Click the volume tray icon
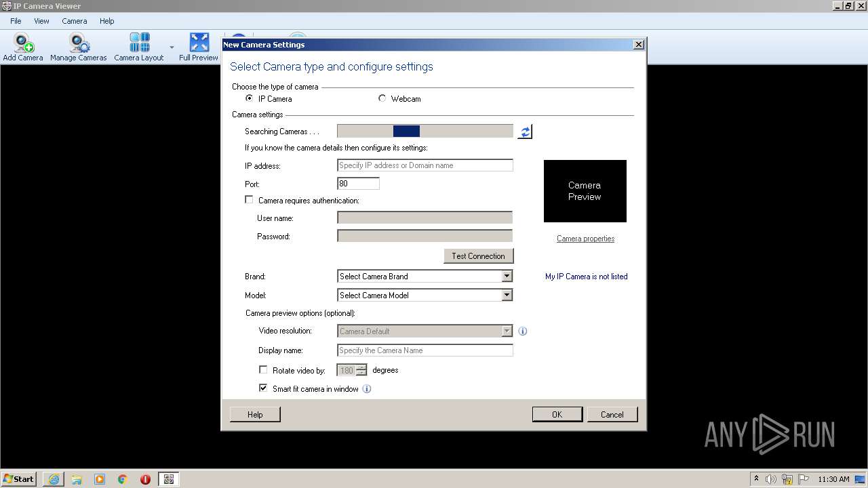This screenshot has width=868, height=488. [x=771, y=479]
